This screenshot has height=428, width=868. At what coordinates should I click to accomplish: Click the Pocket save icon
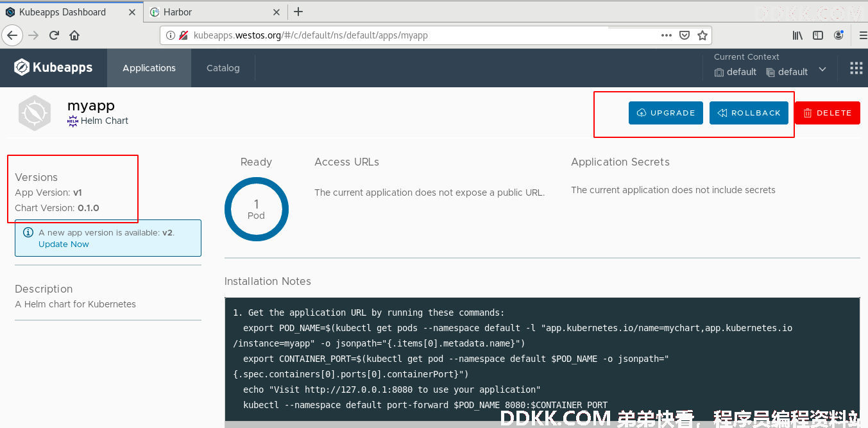(685, 35)
